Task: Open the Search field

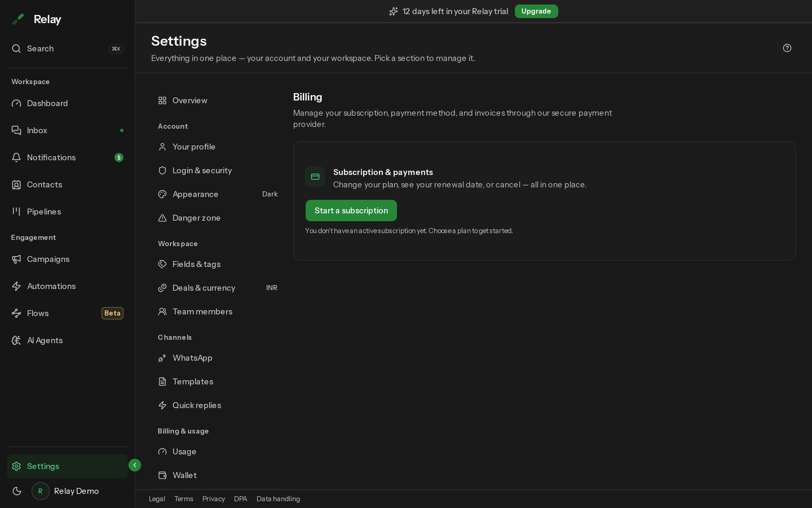Action: 67,49
